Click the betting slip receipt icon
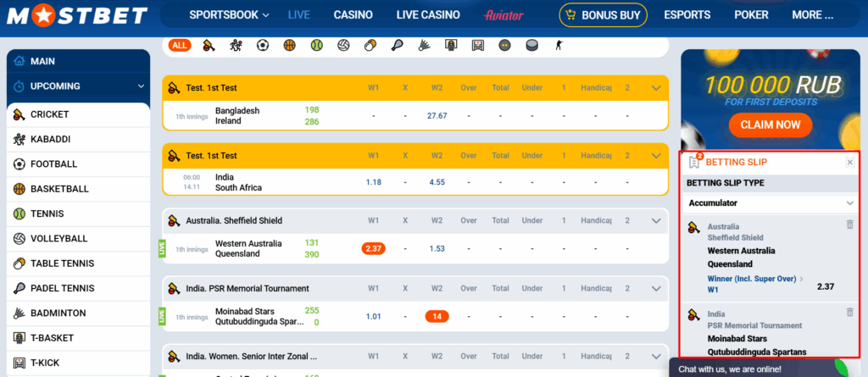Image resolution: width=868 pixels, height=377 pixels. (694, 162)
